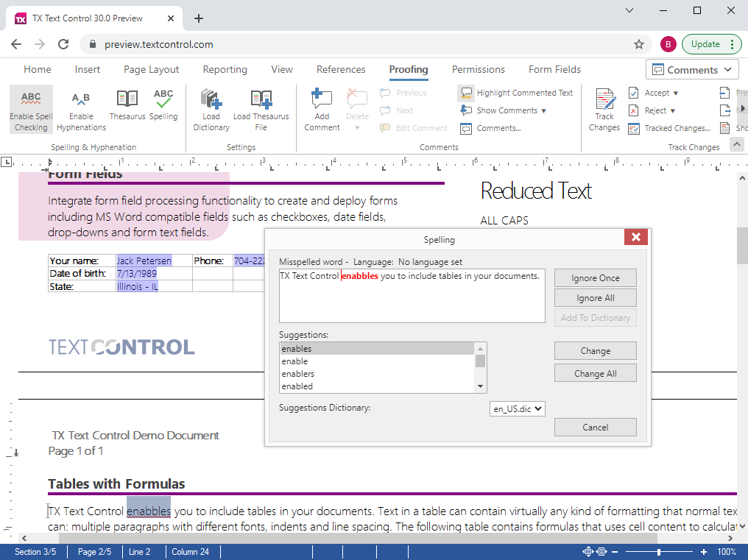Collapse the ribbon with the chevron
The height and width of the screenshot is (560, 748).
(x=737, y=144)
